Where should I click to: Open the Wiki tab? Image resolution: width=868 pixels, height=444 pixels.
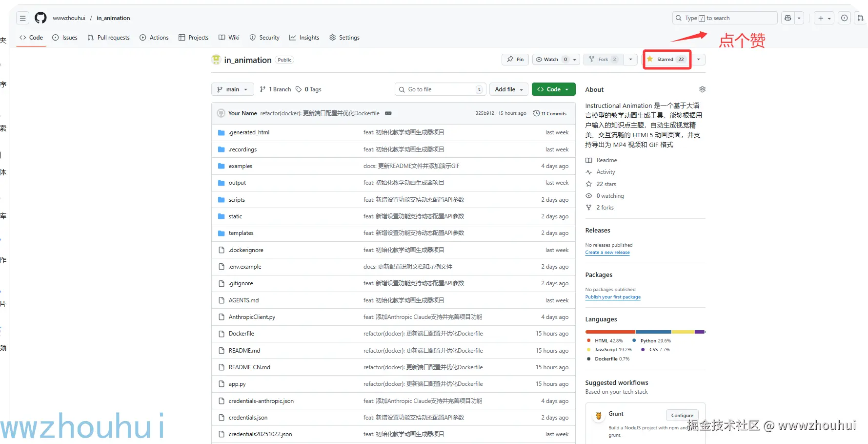click(x=229, y=38)
